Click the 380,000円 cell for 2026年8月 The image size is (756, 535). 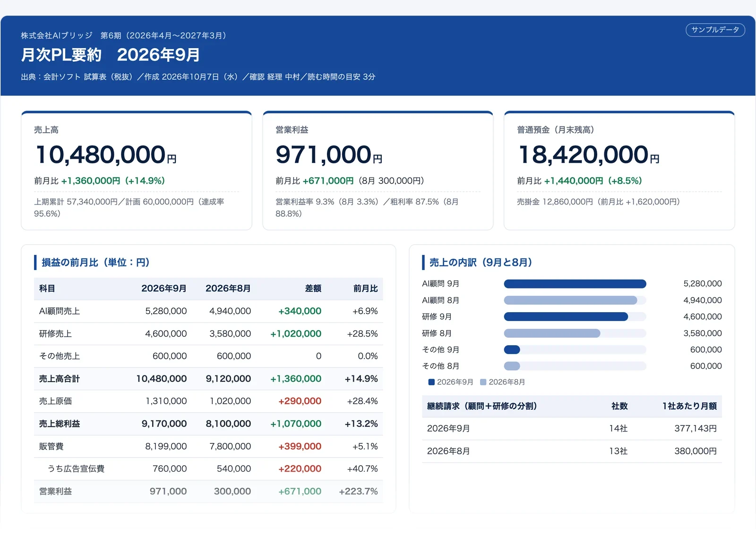pos(696,451)
